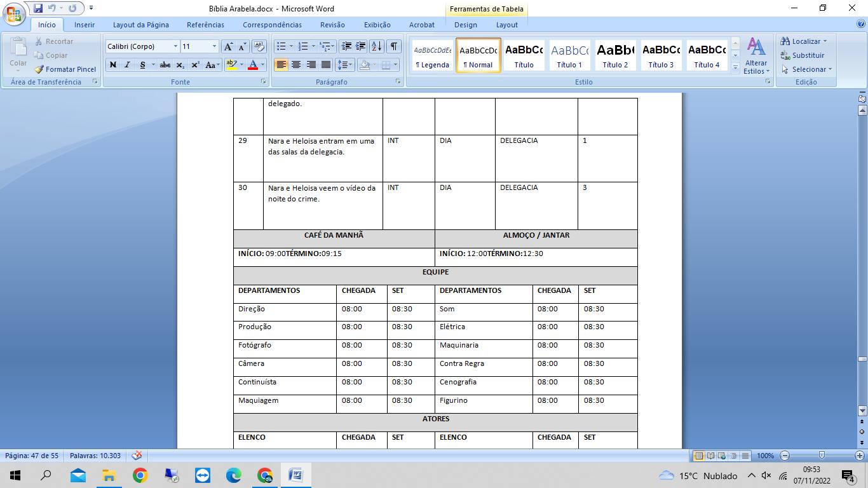Open line spacing options
868x488 pixels.
344,65
